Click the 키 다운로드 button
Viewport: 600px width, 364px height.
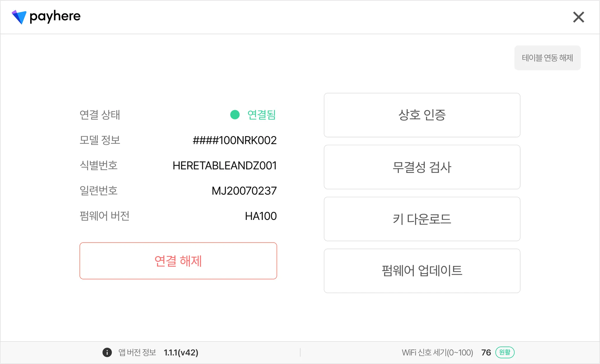point(422,219)
